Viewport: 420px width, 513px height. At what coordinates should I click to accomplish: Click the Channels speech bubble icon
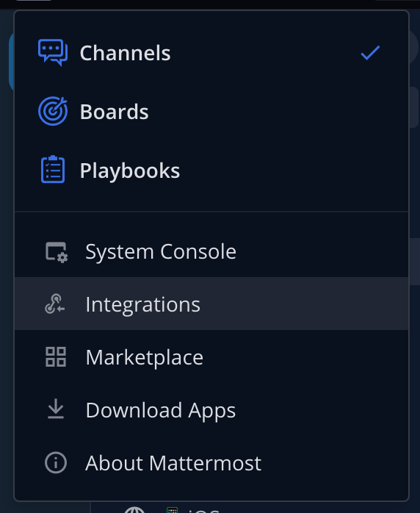(x=53, y=53)
